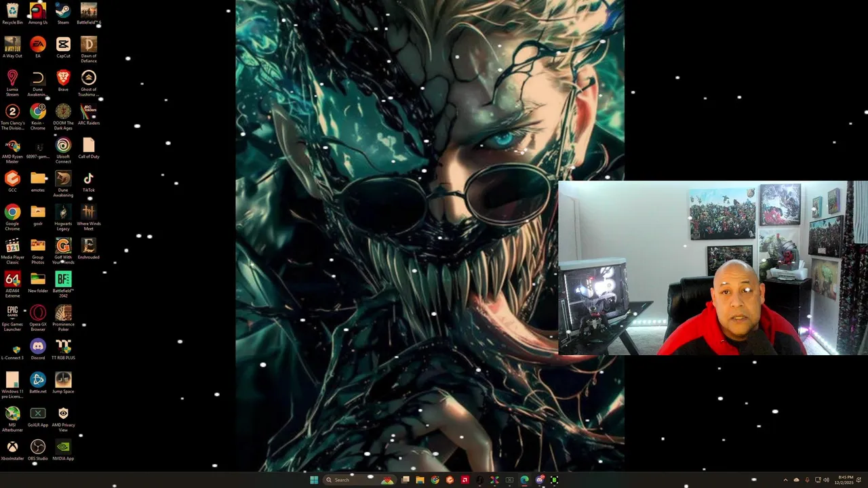Open Discord desktop shortcut
The image size is (868, 488).
(x=38, y=350)
